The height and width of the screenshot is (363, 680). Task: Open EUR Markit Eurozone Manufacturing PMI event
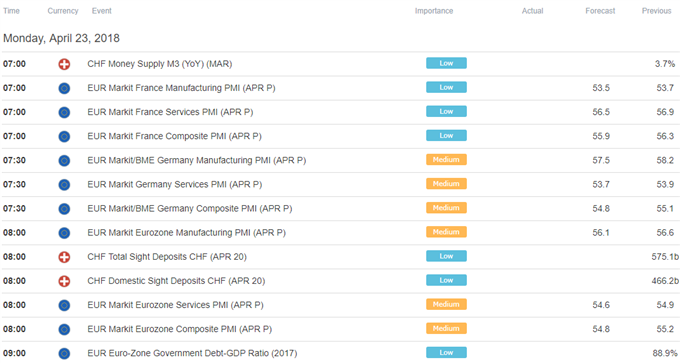pyautogui.click(x=186, y=232)
